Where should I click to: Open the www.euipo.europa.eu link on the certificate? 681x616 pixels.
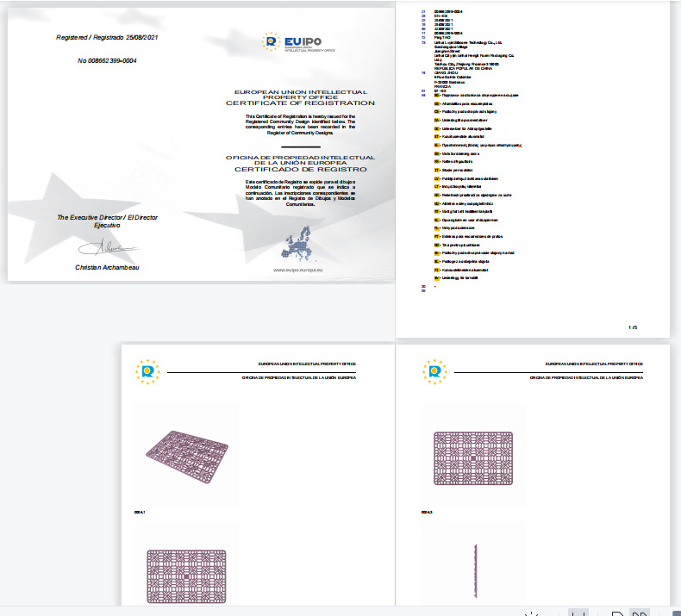[x=298, y=270]
